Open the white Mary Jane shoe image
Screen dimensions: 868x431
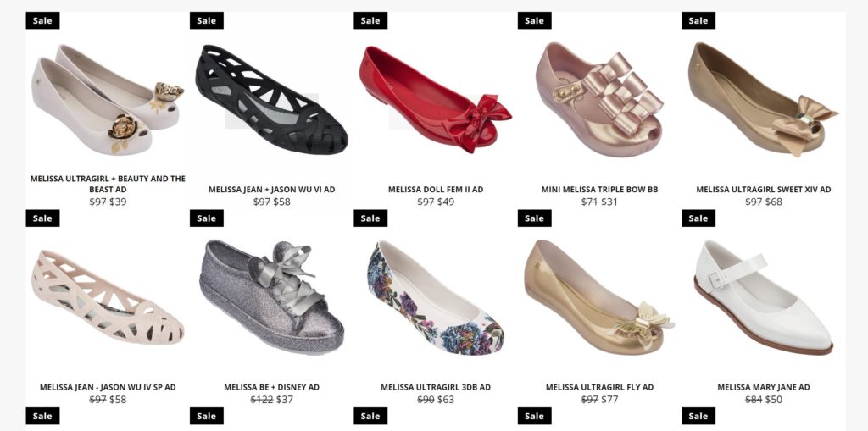click(x=764, y=296)
